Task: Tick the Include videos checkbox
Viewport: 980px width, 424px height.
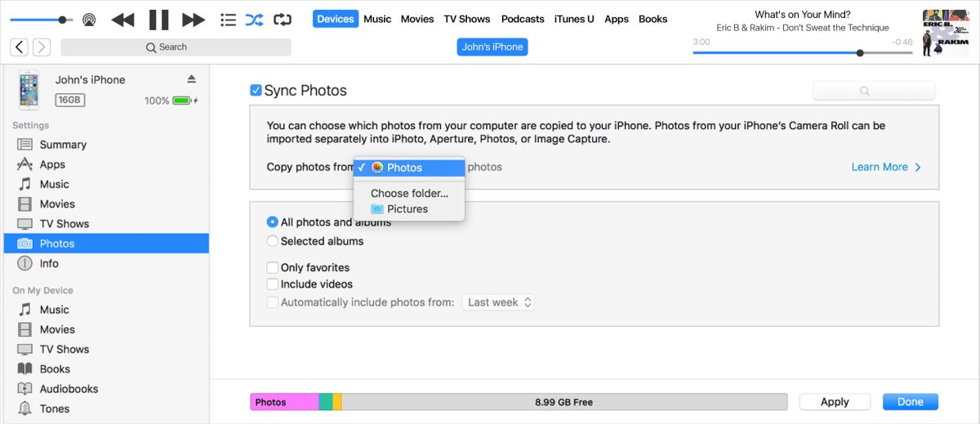Action: (272, 284)
